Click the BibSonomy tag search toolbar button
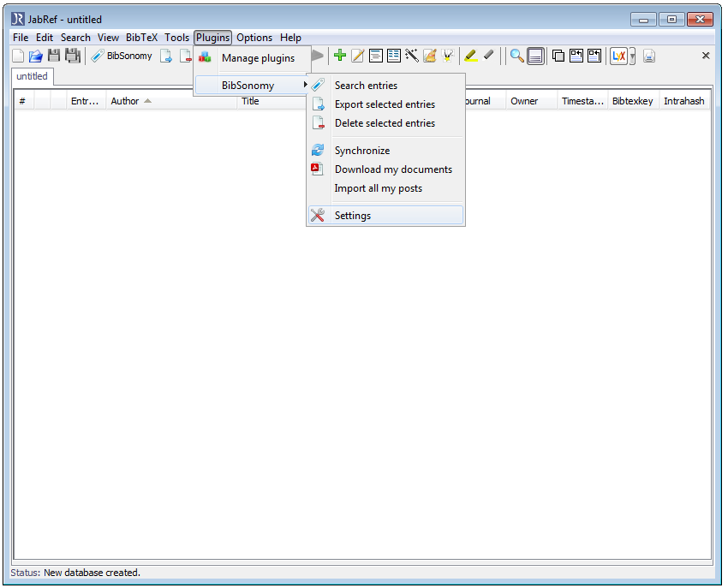The width and height of the screenshot is (728, 588). (122, 56)
